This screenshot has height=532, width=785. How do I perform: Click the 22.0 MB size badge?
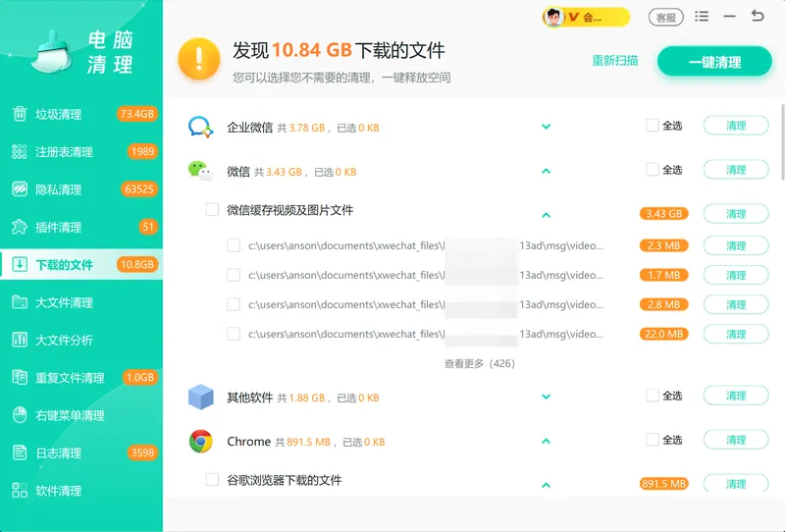(x=664, y=334)
